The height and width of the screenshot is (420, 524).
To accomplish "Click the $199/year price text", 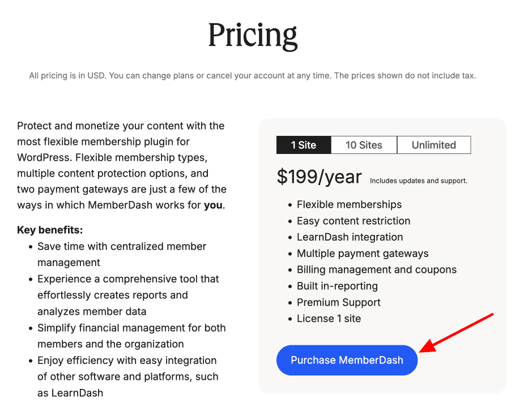I will point(319,177).
